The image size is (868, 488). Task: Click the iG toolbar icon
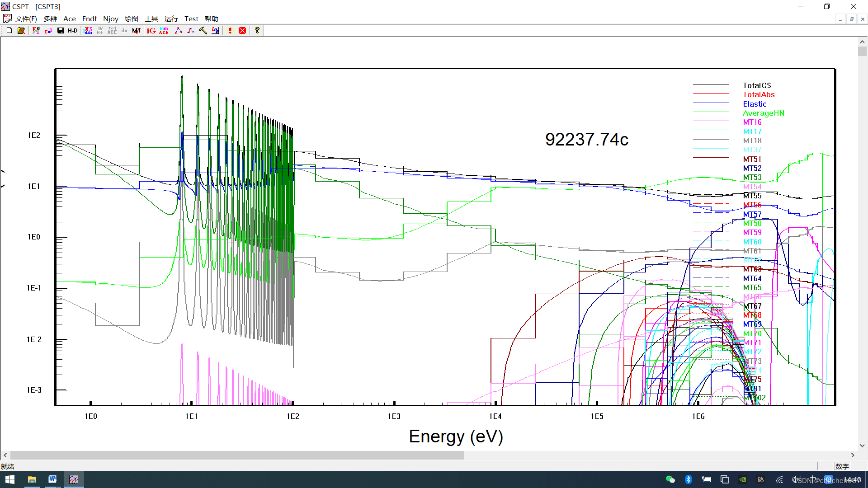pos(151,30)
